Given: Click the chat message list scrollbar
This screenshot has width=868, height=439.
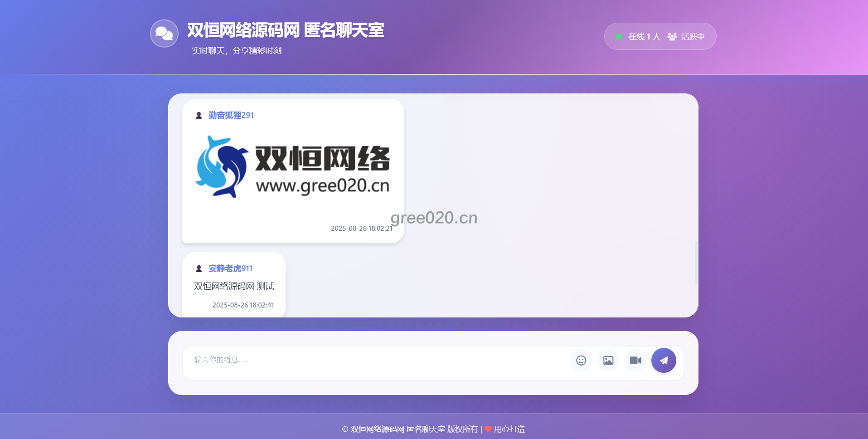Looking at the screenshot, I should tap(696, 262).
